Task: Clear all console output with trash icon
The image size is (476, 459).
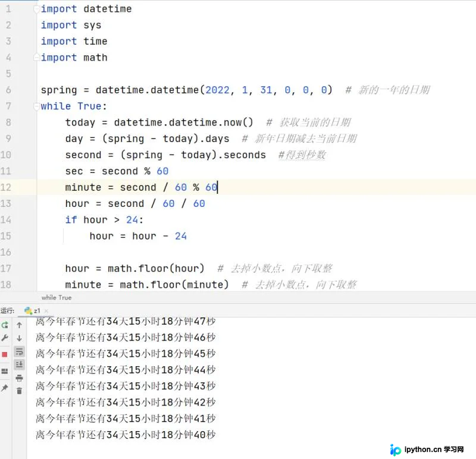Action: 19,391
